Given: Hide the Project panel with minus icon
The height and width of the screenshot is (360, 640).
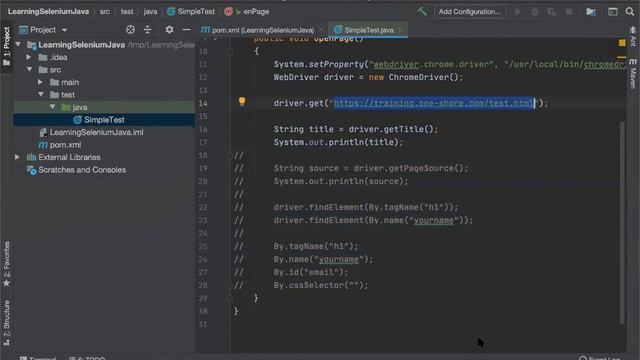Looking at the screenshot, I should 187,29.
